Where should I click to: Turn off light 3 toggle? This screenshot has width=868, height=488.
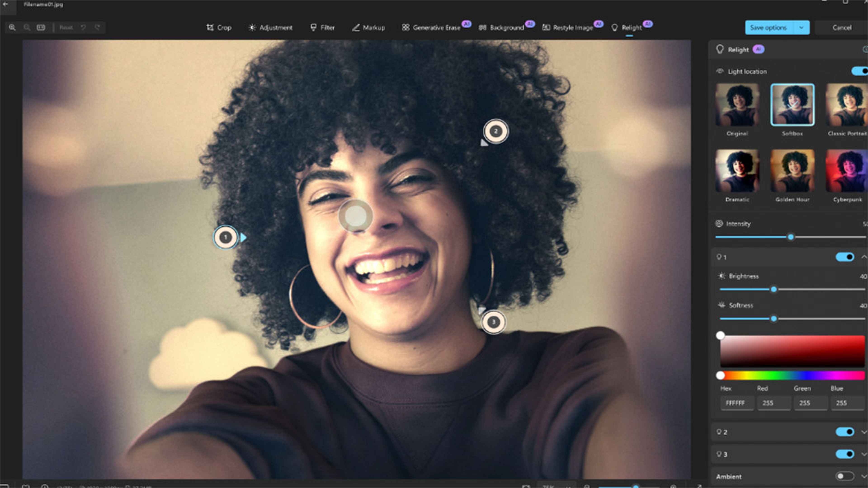(845, 454)
